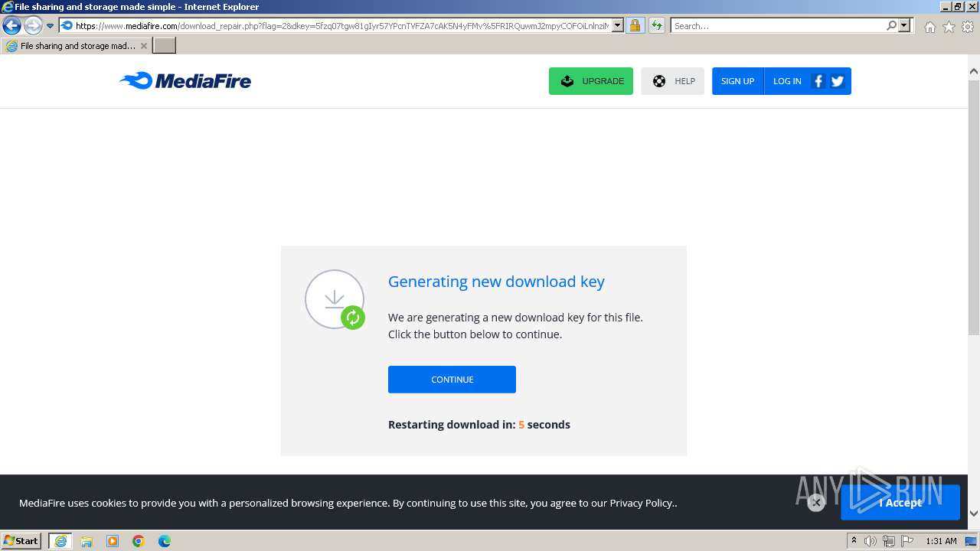980x551 pixels.
Task: Select the File sharing and storage tab
Action: 77,46
